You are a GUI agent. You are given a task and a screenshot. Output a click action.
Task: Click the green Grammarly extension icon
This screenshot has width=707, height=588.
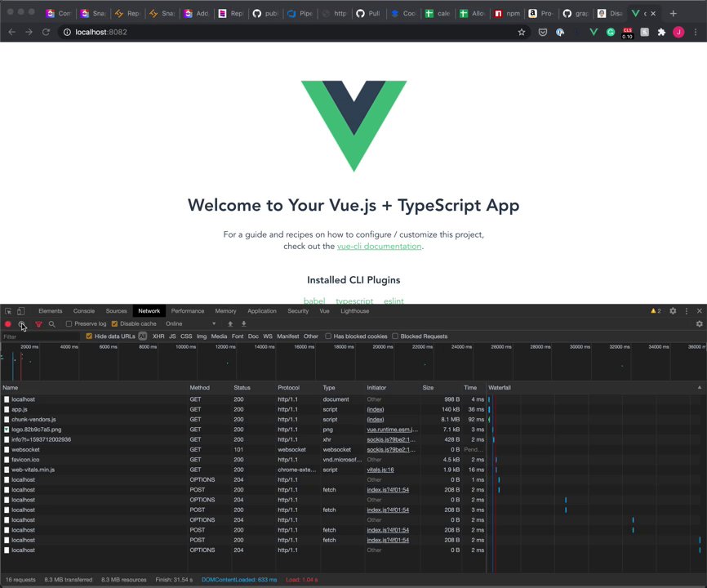point(611,32)
